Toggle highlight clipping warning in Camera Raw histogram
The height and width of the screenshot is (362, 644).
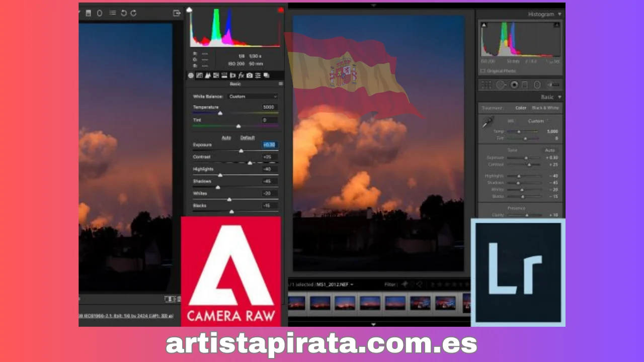(280, 10)
